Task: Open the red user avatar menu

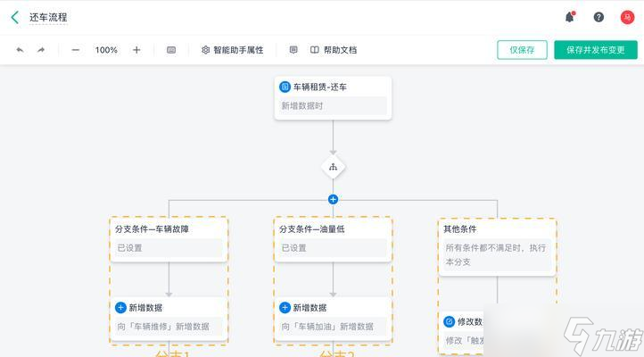Action: (627, 17)
